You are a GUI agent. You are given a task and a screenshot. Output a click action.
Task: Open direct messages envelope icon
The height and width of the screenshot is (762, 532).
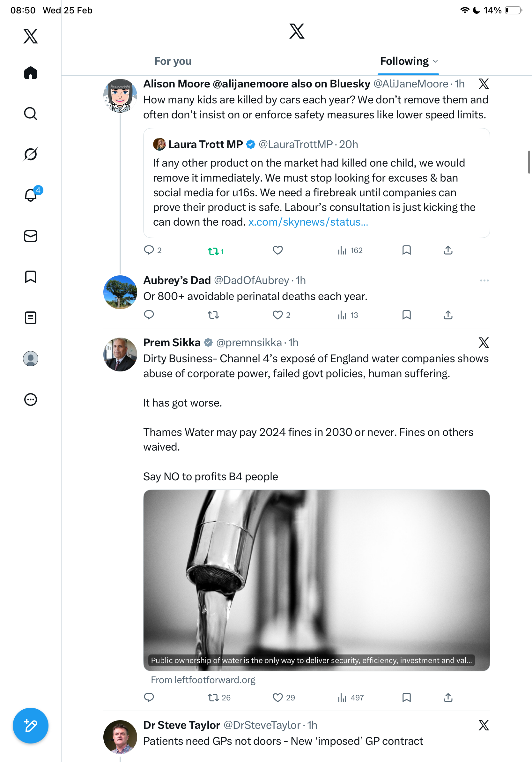click(31, 236)
